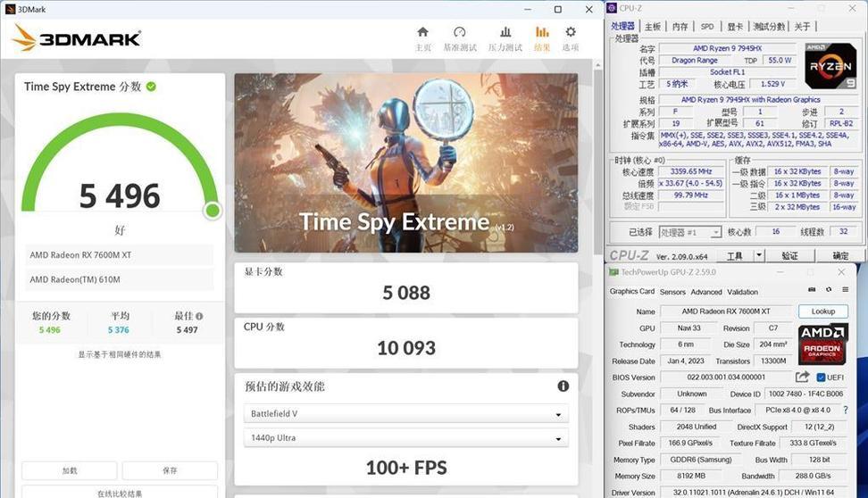Click the GPU-Z refresh icon

point(829,289)
